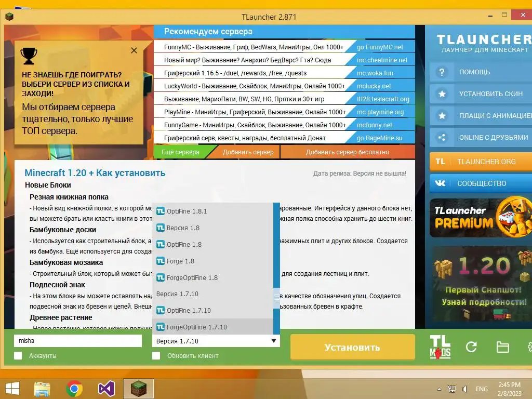
Task: Show hidden tray icons arrow
Action: (x=439, y=389)
